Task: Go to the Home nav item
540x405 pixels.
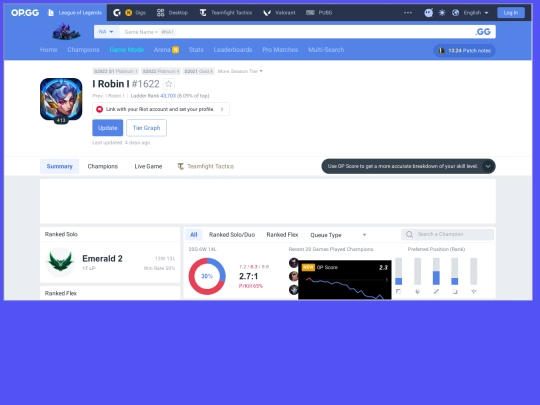Action: pyautogui.click(x=49, y=50)
